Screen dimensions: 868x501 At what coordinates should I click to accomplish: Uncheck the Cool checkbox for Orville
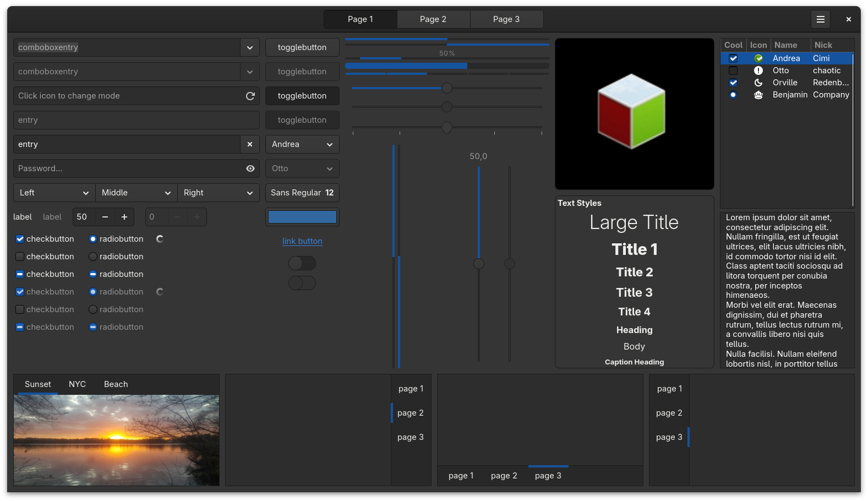pyautogui.click(x=733, y=83)
